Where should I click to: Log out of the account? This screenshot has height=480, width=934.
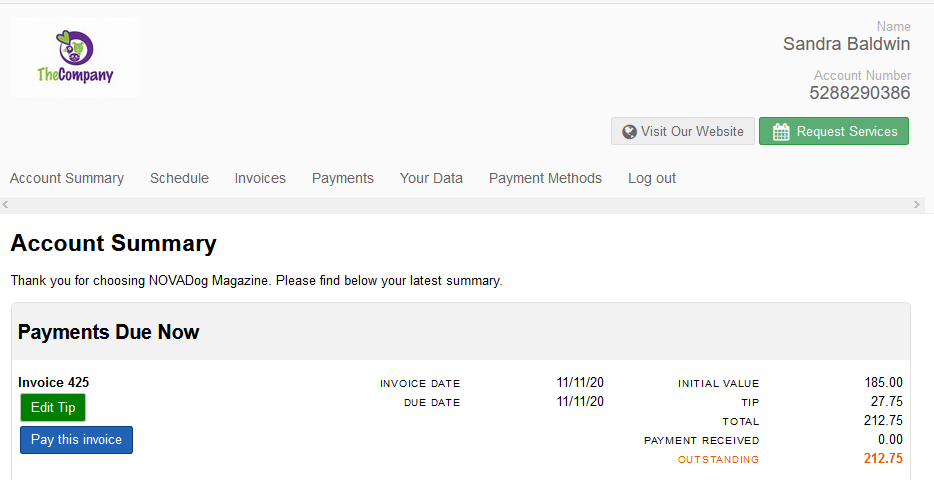(652, 178)
